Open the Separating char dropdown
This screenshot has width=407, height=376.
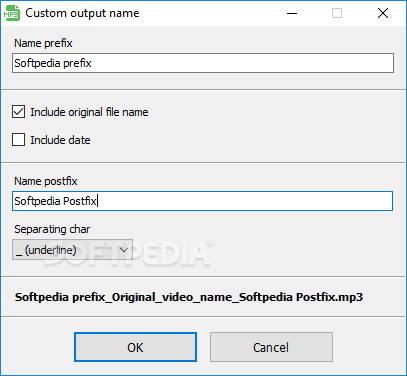pyautogui.click(x=72, y=250)
